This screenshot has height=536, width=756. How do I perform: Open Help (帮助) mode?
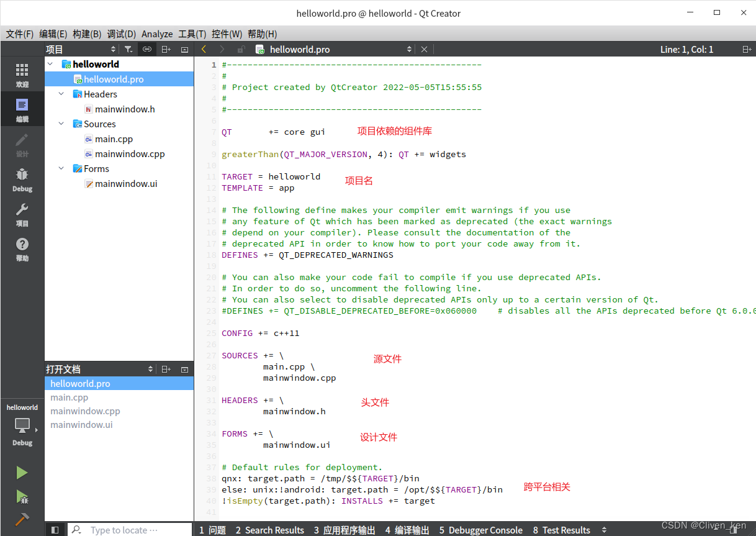click(22, 249)
